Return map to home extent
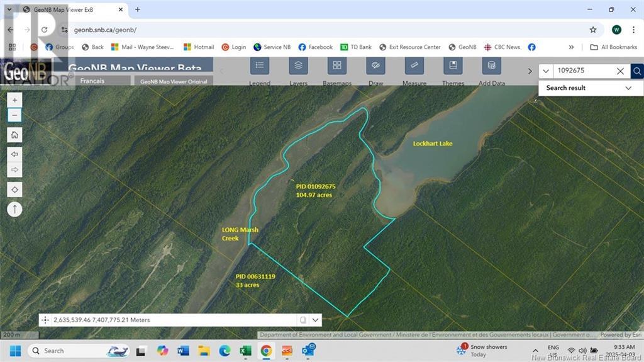Screen dimensions: 644x362 tap(14, 134)
